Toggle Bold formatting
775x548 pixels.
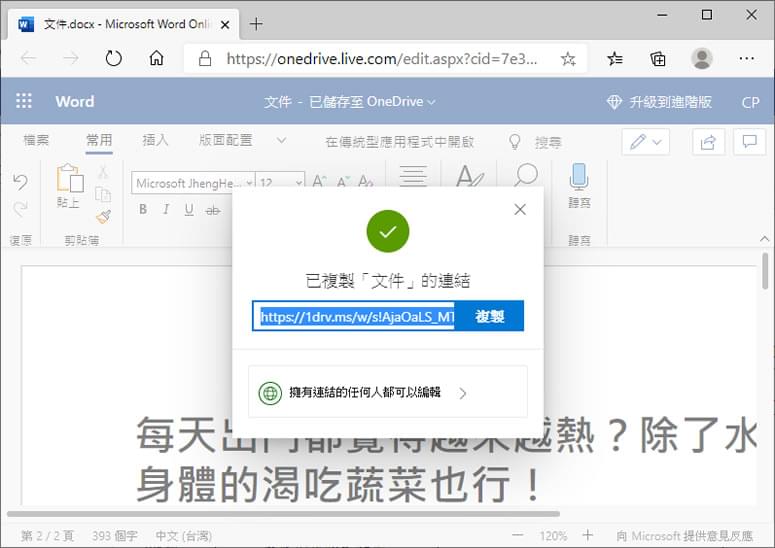[143, 209]
